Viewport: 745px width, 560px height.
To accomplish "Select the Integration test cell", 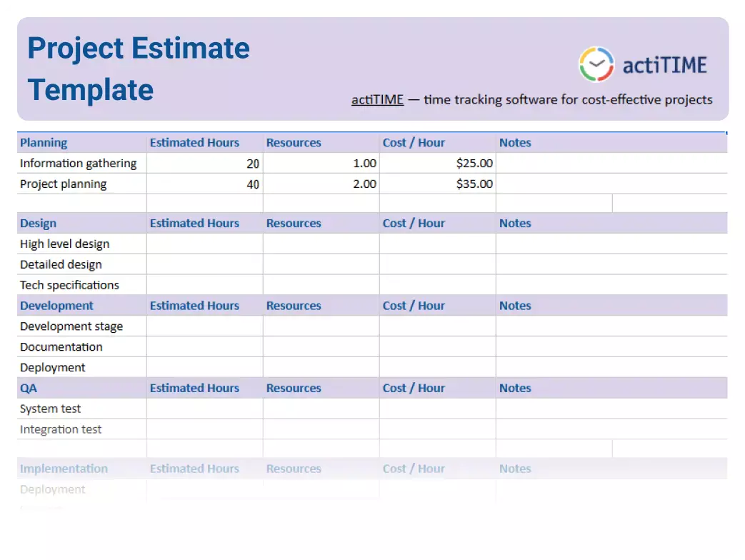I will (x=61, y=429).
